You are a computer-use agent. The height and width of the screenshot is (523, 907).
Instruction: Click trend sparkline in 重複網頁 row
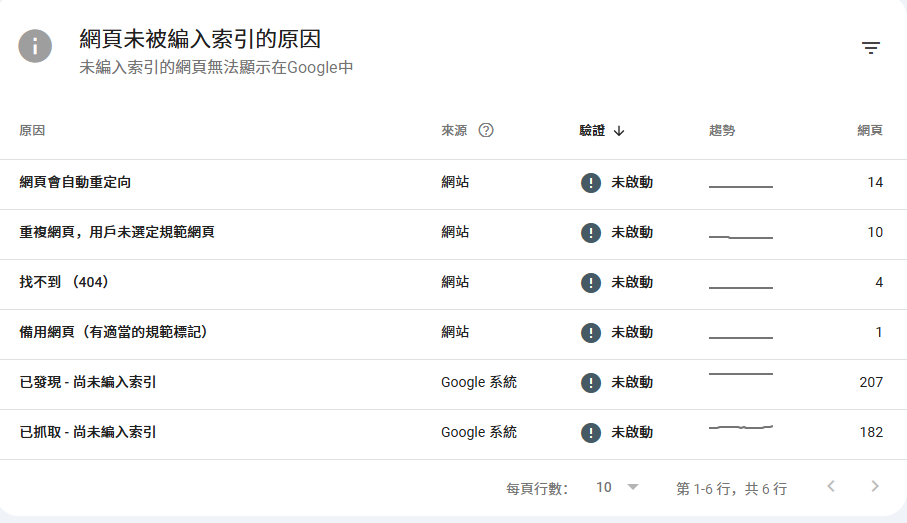[741, 236]
